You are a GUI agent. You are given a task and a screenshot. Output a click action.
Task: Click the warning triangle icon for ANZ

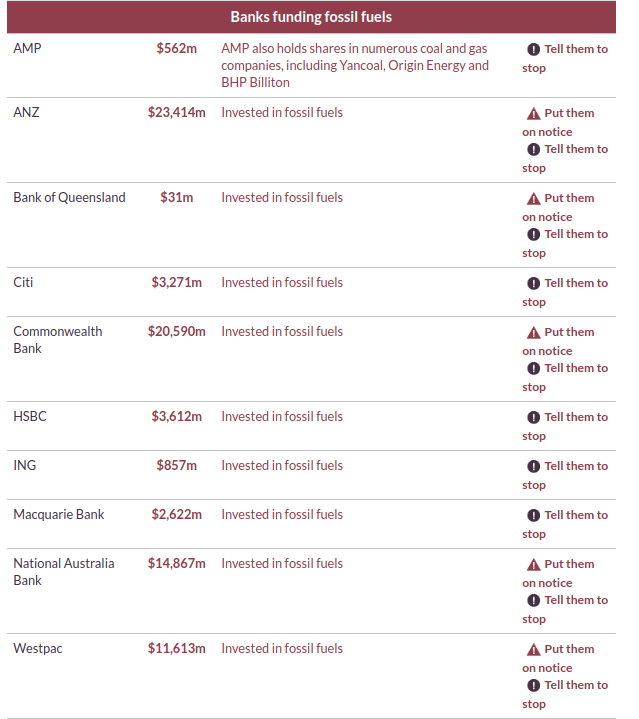pyautogui.click(x=534, y=113)
